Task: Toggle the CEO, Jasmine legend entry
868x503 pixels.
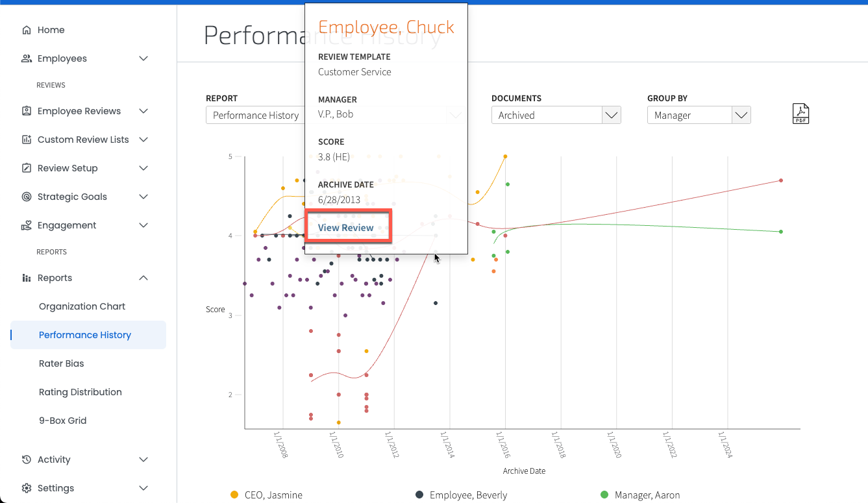Action: point(267,495)
